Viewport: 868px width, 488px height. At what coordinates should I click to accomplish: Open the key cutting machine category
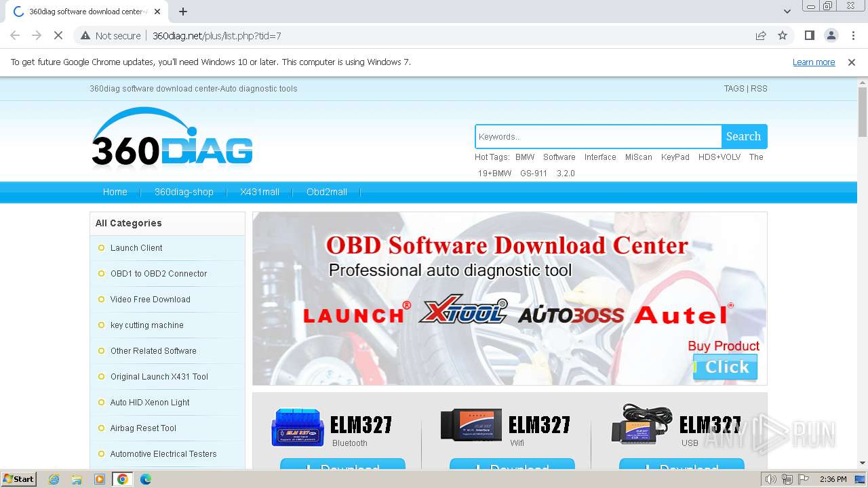pos(147,325)
